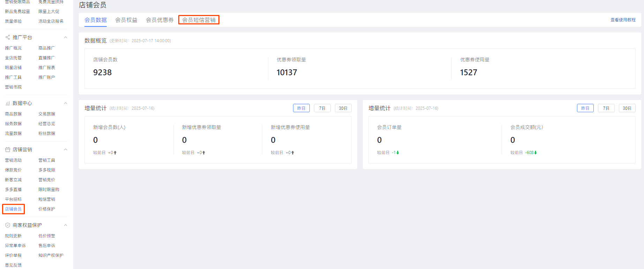Select 7日 range in the left 增量统计 panel

(x=322, y=108)
